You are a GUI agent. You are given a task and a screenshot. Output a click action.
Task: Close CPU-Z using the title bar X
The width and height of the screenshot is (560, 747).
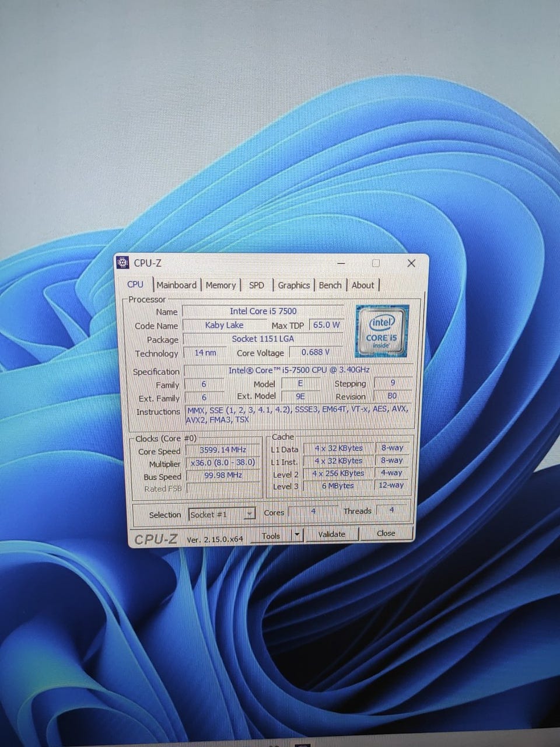click(x=411, y=263)
